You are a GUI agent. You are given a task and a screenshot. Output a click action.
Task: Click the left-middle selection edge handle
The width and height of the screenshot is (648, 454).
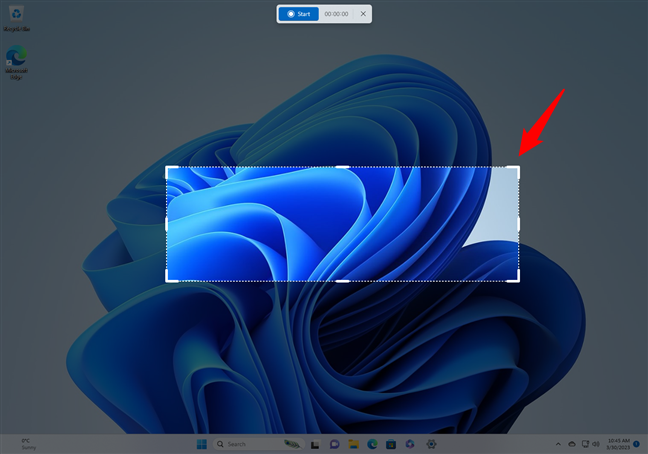coord(166,224)
